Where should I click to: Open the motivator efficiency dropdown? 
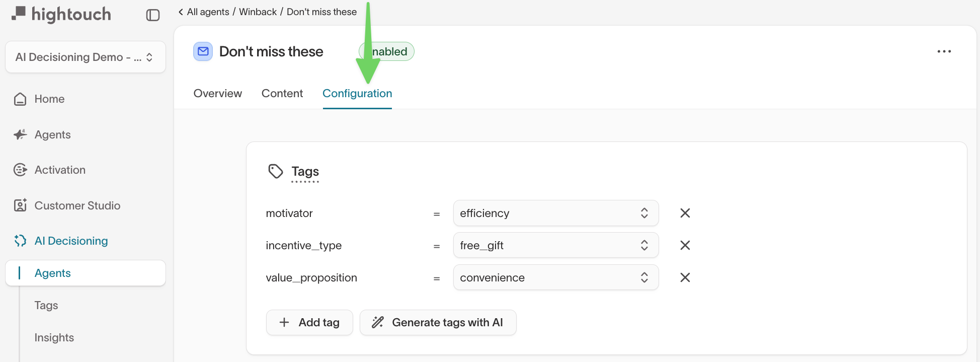coord(555,213)
